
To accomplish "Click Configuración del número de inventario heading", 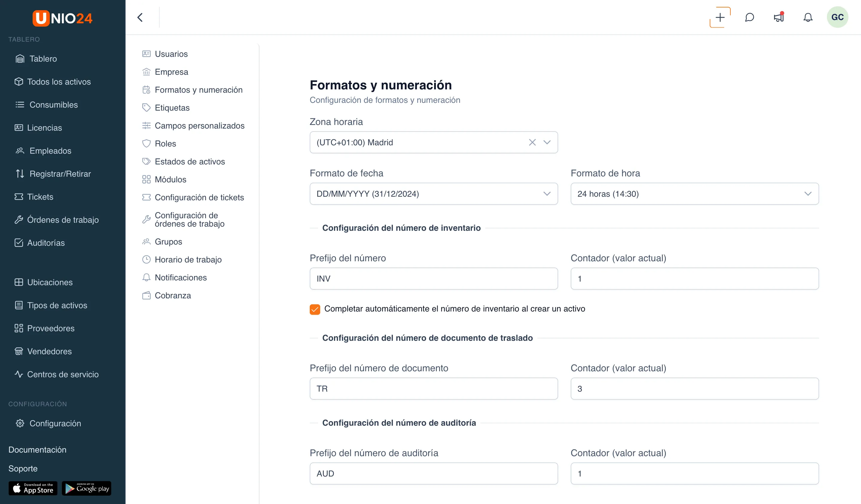I will click(401, 228).
